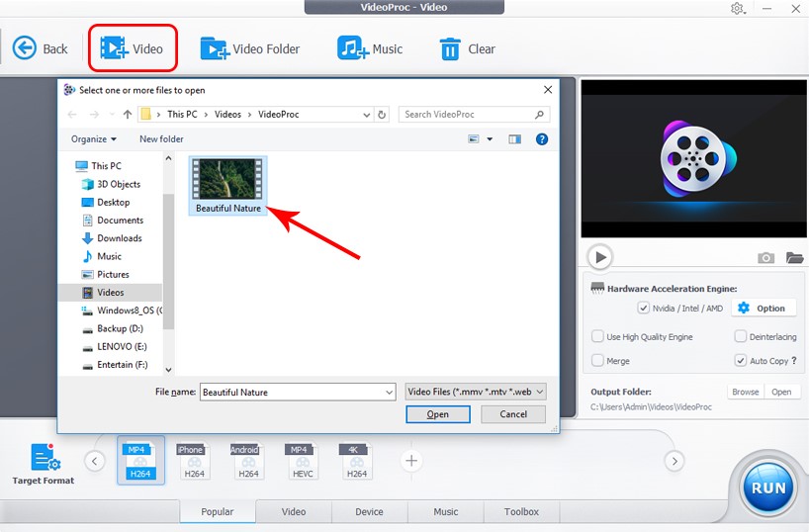This screenshot has width=809, height=532.
Task: Enable Use High Quality Engine
Action: [597, 336]
